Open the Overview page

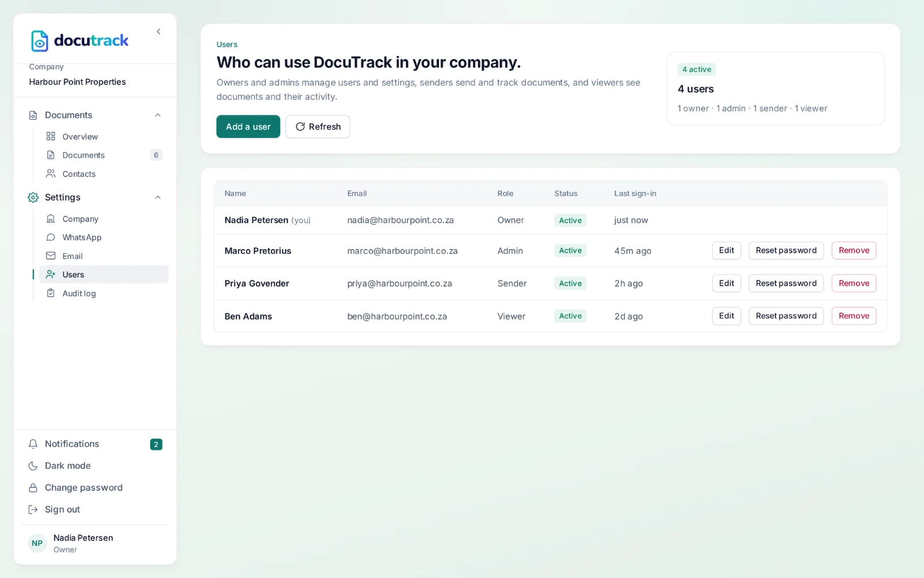104,136
